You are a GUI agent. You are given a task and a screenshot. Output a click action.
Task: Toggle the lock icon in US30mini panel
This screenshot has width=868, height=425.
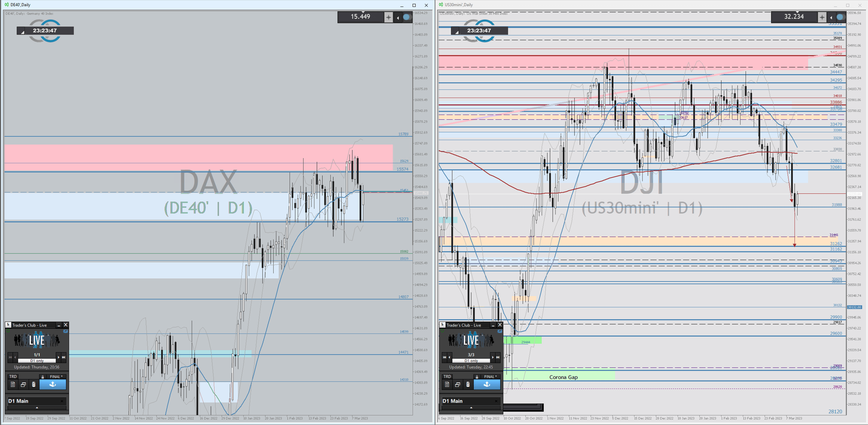[477, 377]
